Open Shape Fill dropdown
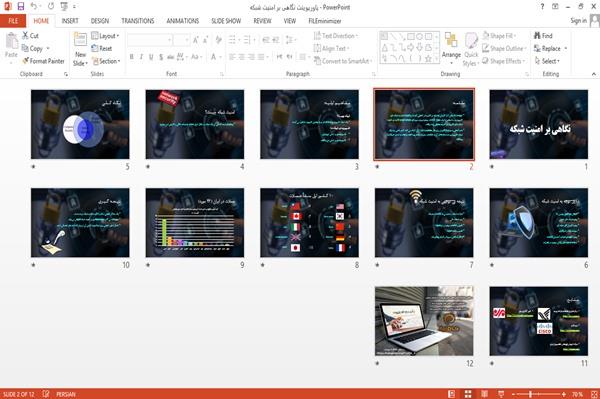Image resolution: width=600 pixels, height=399 pixels. (x=499, y=36)
